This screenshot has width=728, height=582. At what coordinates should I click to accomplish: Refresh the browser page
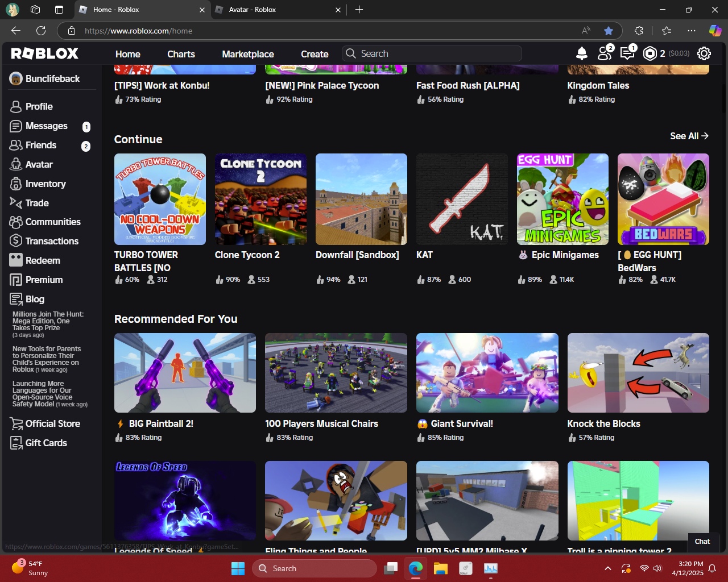tap(41, 31)
